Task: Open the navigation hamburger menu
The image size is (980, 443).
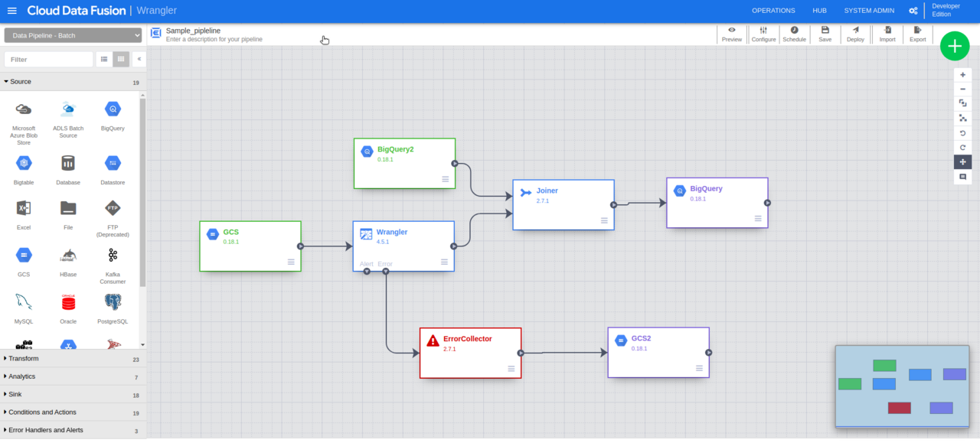Action: [x=11, y=11]
